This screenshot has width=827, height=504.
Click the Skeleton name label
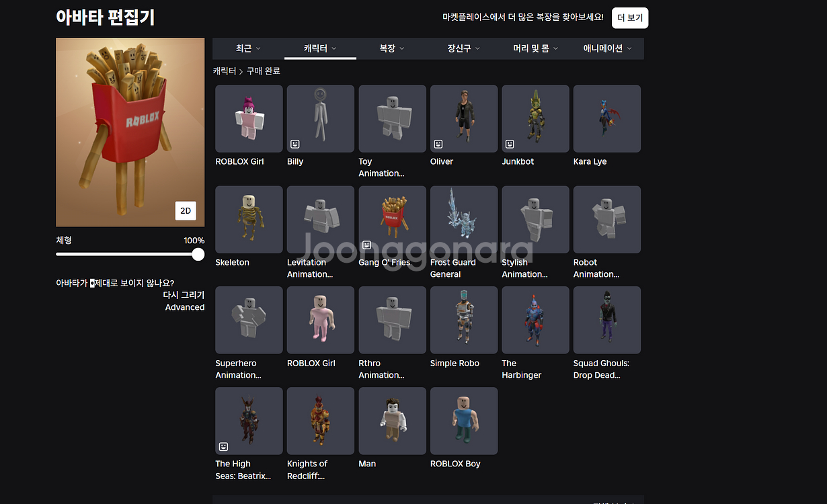coord(232,263)
